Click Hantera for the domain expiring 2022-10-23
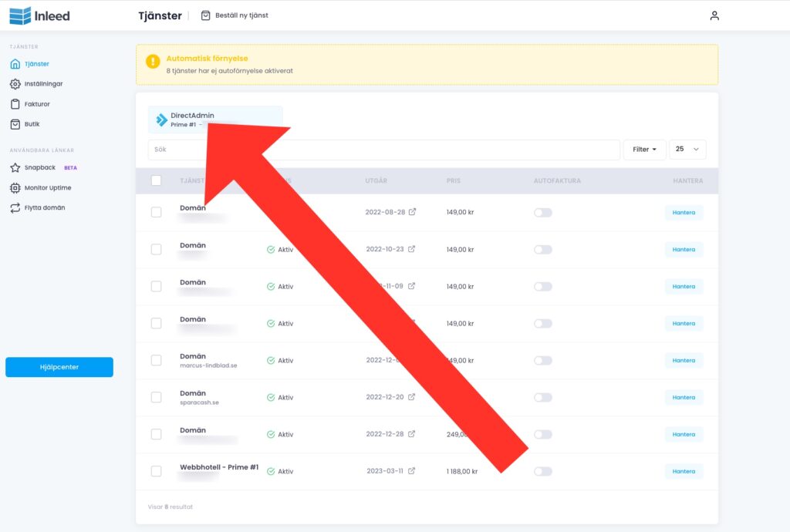The width and height of the screenshot is (790, 532). 684,250
